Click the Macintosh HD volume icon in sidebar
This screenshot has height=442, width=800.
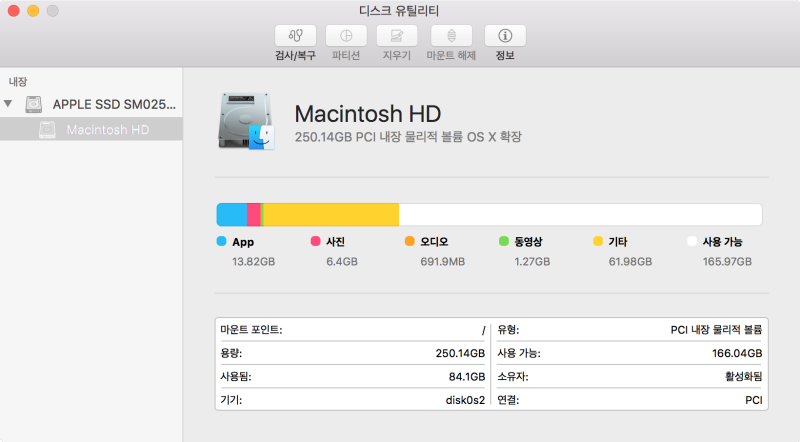click(47, 130)
